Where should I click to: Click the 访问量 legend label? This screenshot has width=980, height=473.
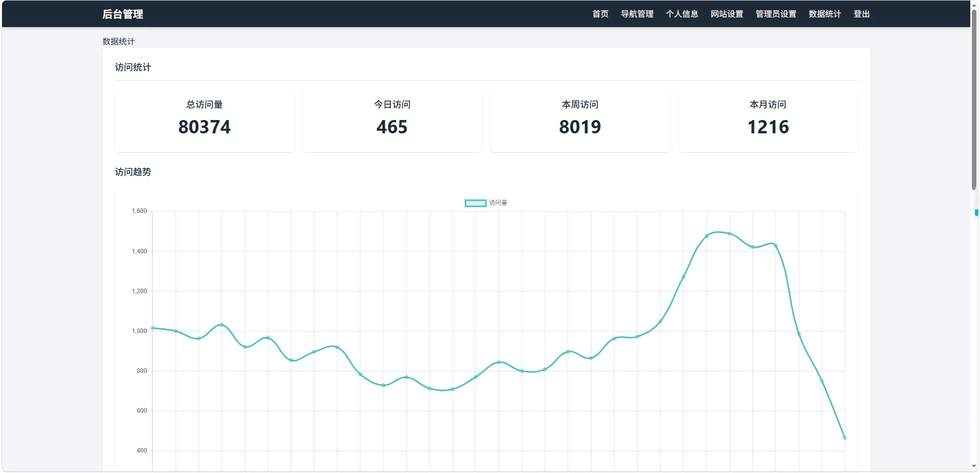pyautogui.click(x=498, y=203)
